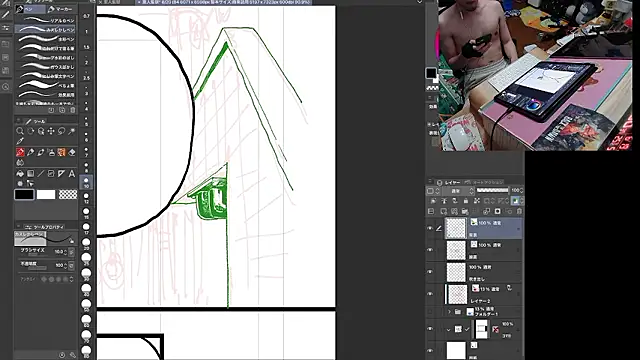Choose the ガウスぼかし brush entry
The width and height of the screenshot is (640, 360).
[46, 67]
